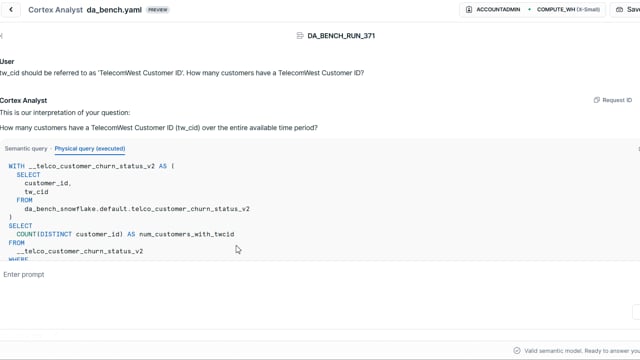This screenshot has height=360, width=640.
Task: Copy the Request ID using its icon
Action: click(x=596, y=100)
